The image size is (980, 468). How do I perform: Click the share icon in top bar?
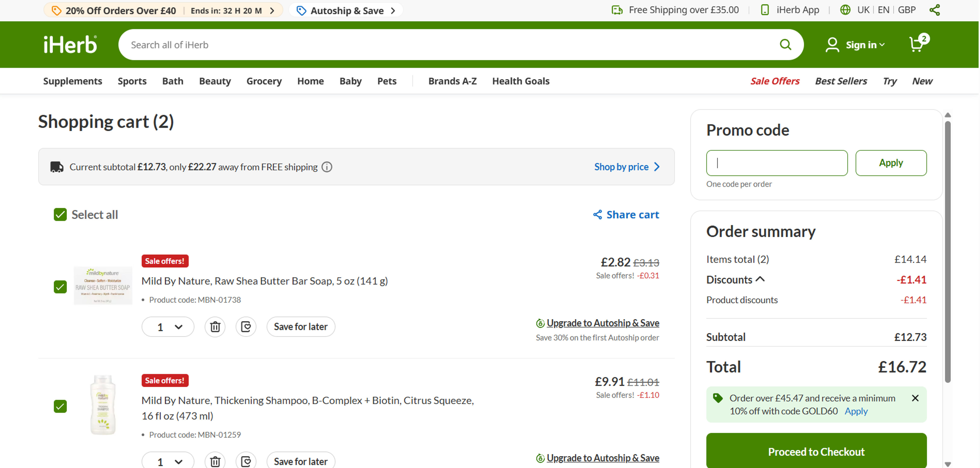tap(934, 10)
